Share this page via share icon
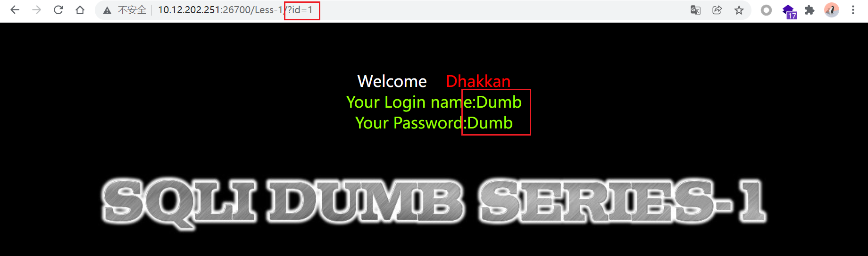868x256 pixels. [x=717, y=10]
